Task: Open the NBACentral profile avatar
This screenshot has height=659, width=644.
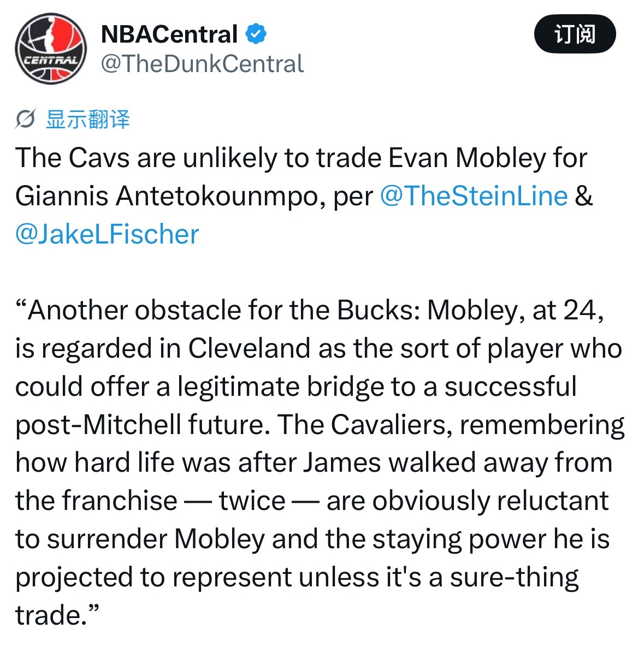Action: coord(51,49)
